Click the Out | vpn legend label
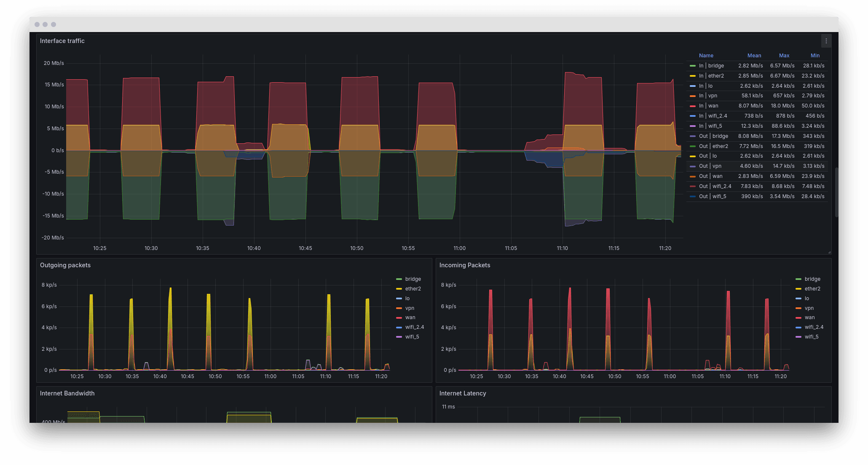Screen dimensions: 868x465 coord(710,166)
